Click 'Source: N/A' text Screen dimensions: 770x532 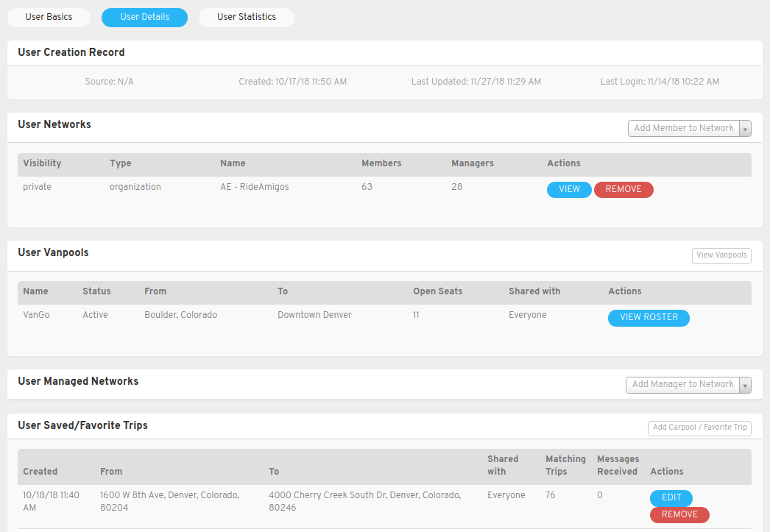point(109,82)
